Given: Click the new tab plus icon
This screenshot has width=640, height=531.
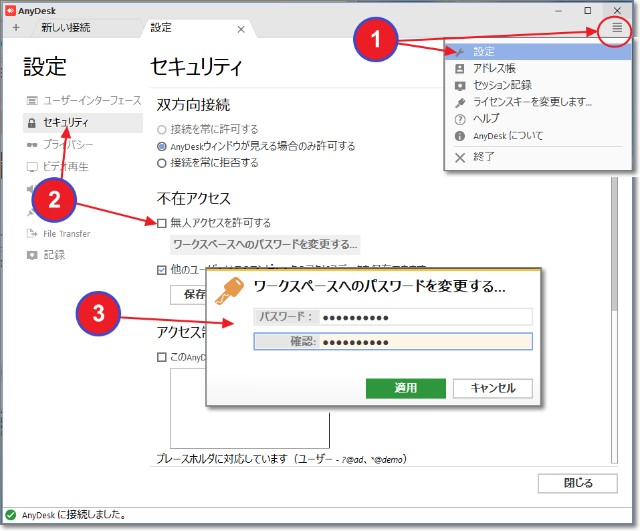Looking at the screenshot, I should coord(15,28).
